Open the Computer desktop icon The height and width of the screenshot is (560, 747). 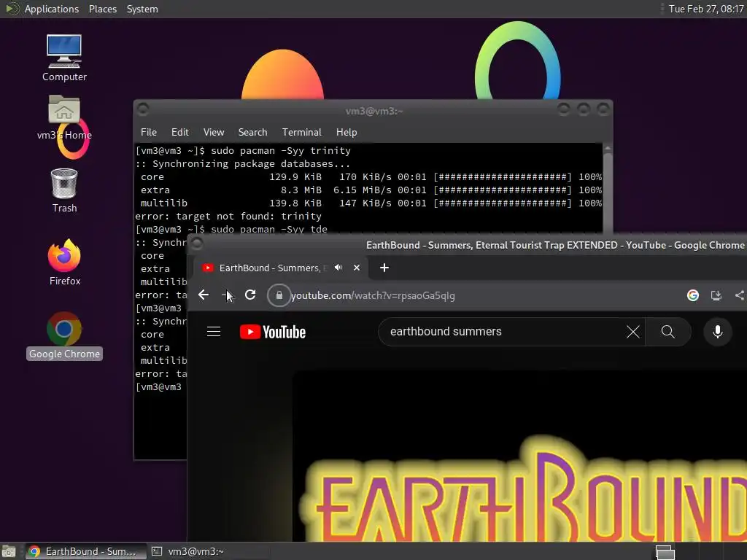point(64,58)
